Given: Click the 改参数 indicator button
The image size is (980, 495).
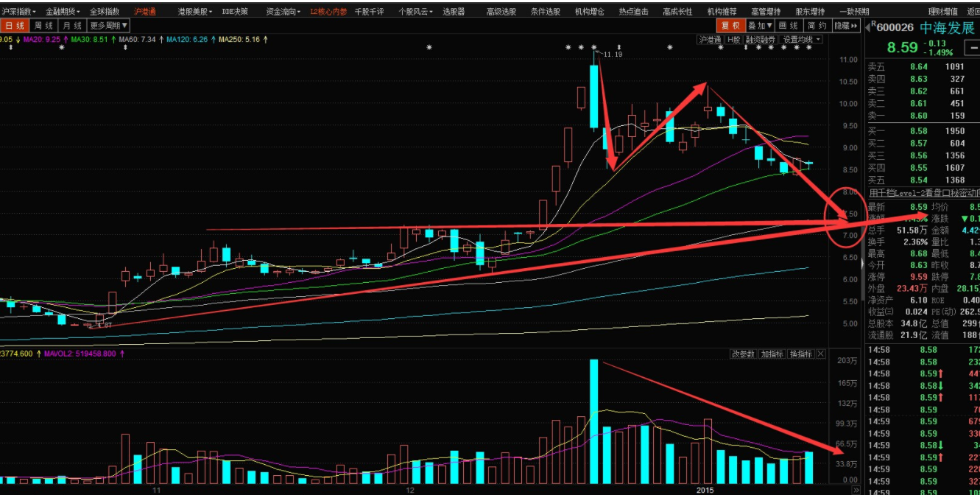Looking at the screenshot, I should [743, 354].
